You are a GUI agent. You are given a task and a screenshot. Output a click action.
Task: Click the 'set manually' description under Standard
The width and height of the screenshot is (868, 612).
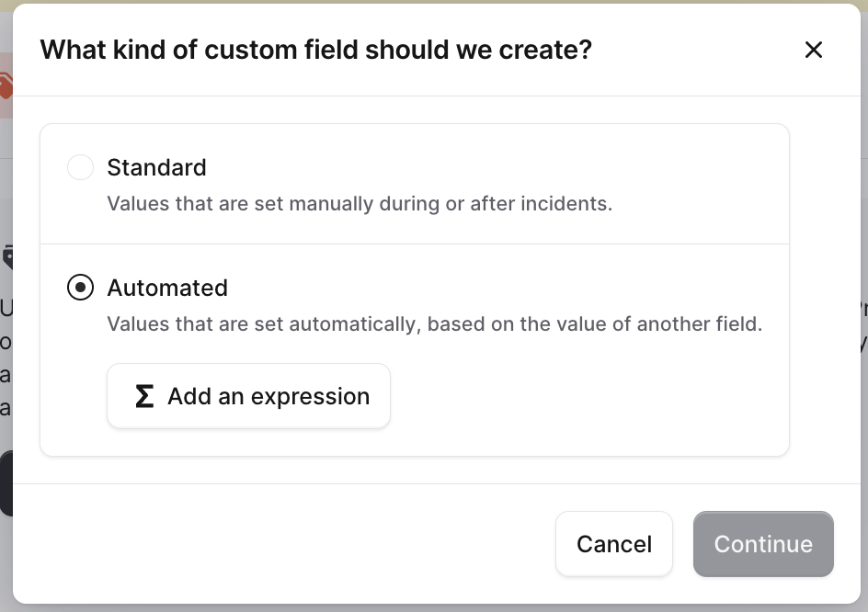pos(360,203)
